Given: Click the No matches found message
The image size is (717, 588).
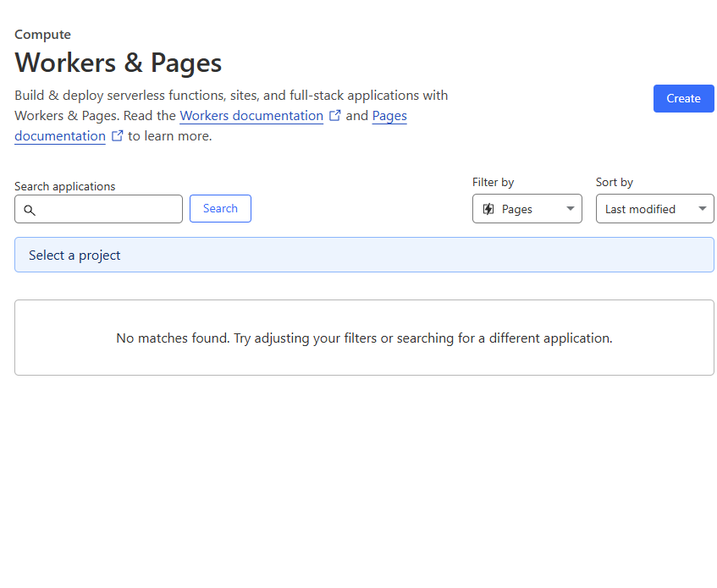Looking at the screenshot, I should click(x=364, y=338).
